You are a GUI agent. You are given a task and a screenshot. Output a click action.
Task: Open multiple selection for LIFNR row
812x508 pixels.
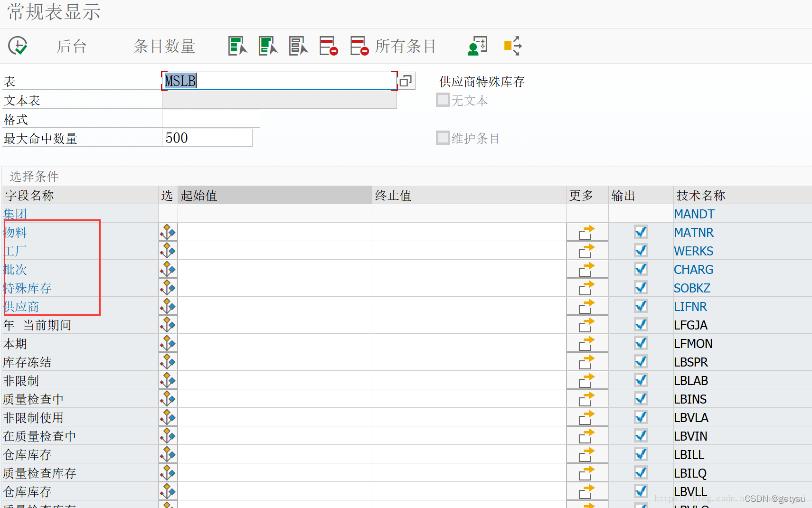pyautogui.click(x=587, y=306)
